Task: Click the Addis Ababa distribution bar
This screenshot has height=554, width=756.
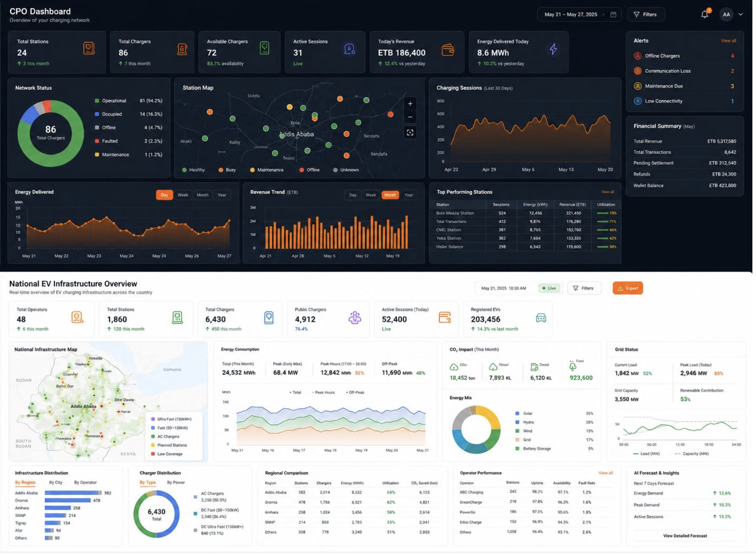Action: pos(73,493)
